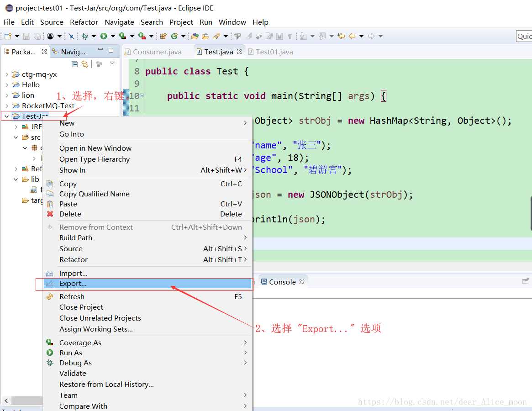Click the Next Annotation toolbar icon
The image size is (532, 411).
point(303,36)
